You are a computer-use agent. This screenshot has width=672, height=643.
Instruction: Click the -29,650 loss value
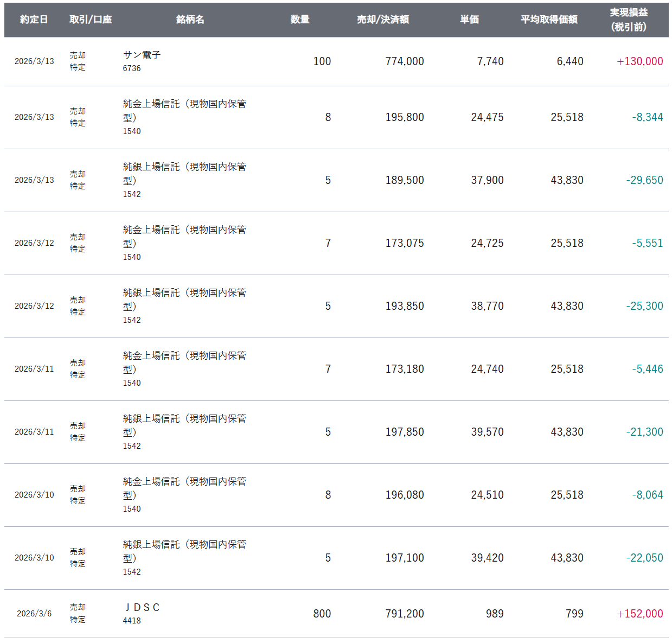tap(644, 180)
